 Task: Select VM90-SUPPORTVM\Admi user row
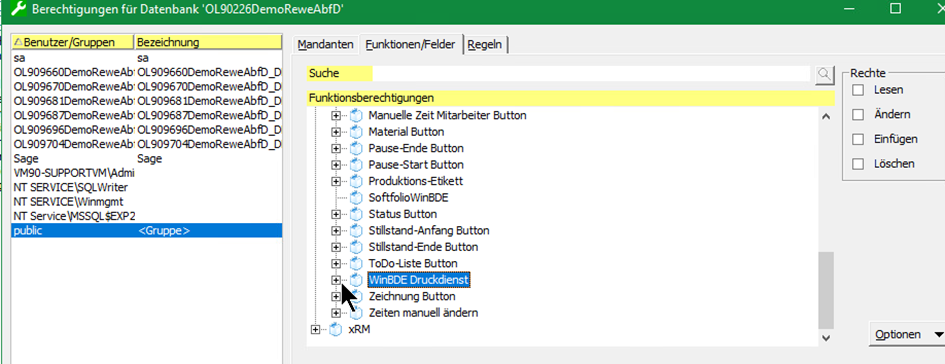click(146, 173)
